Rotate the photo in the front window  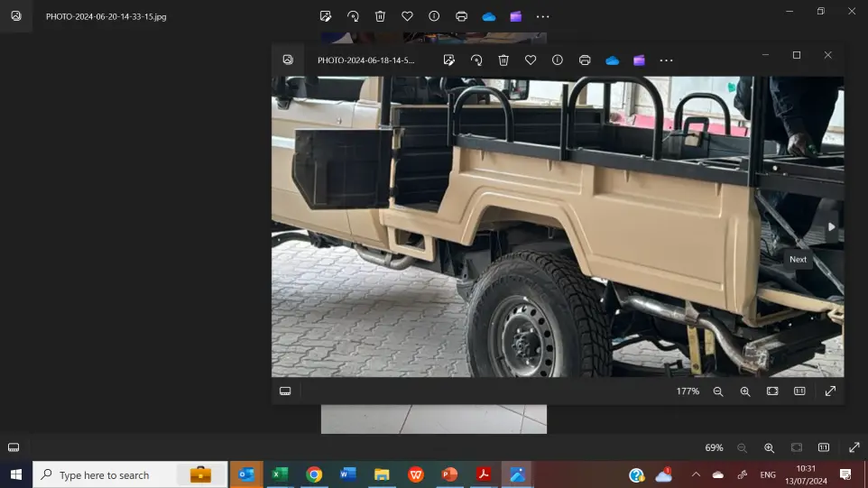click(476, 60)
